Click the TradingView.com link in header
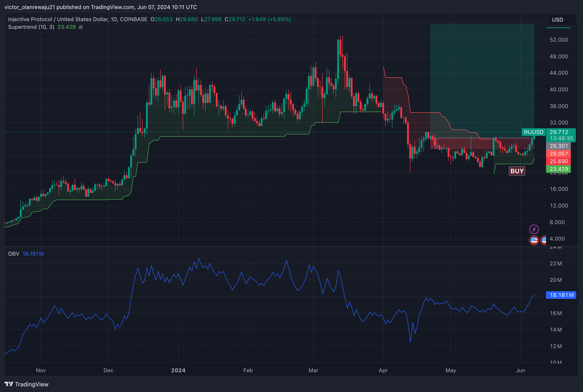Screen dimensions: 583x392 [x=112, y=7]
